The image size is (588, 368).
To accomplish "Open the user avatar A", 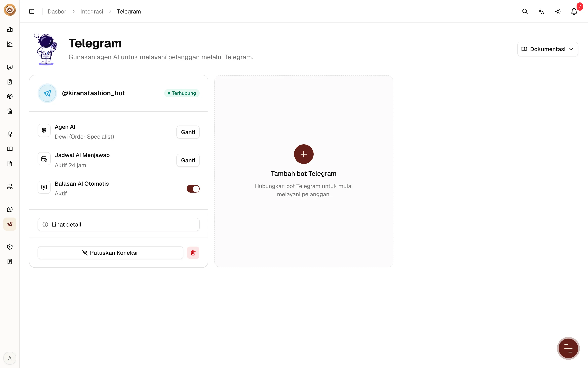I will coord(10,358).
